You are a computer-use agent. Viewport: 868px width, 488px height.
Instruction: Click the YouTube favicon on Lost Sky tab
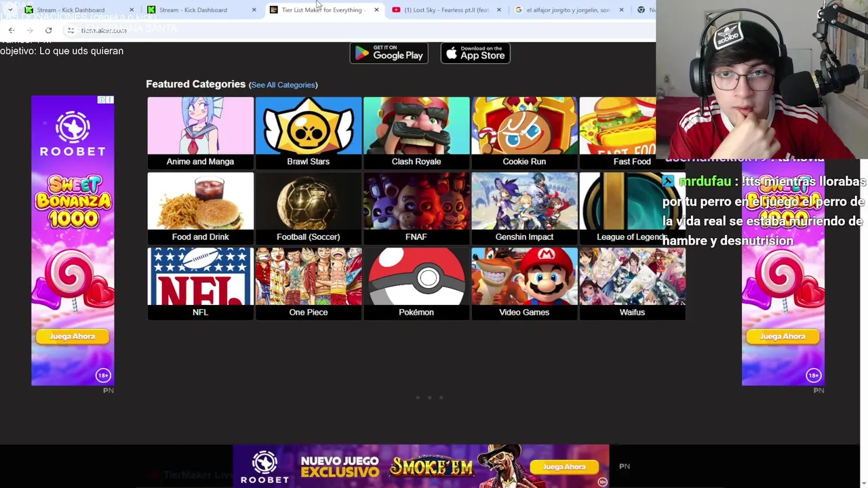[x=396, y=10]
